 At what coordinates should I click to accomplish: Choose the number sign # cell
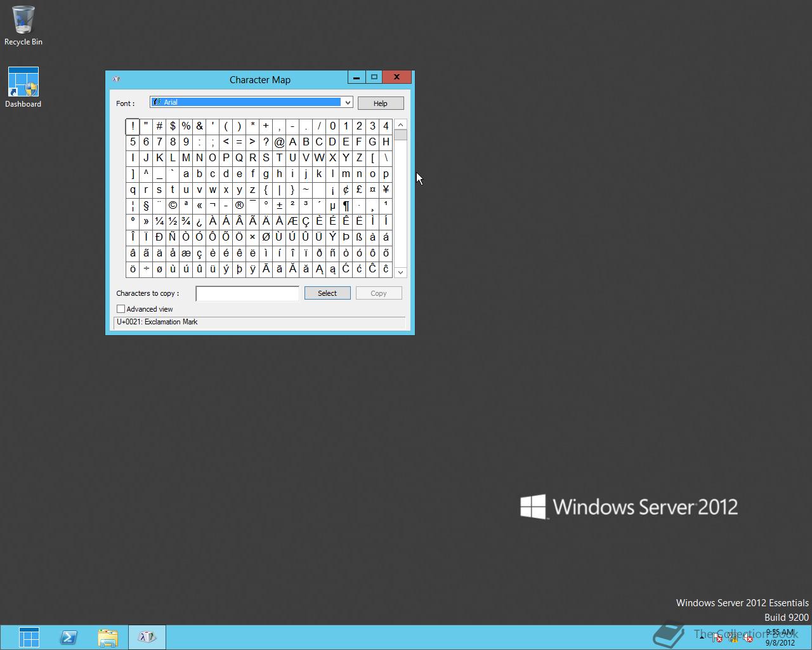click(x=159, y=126)
